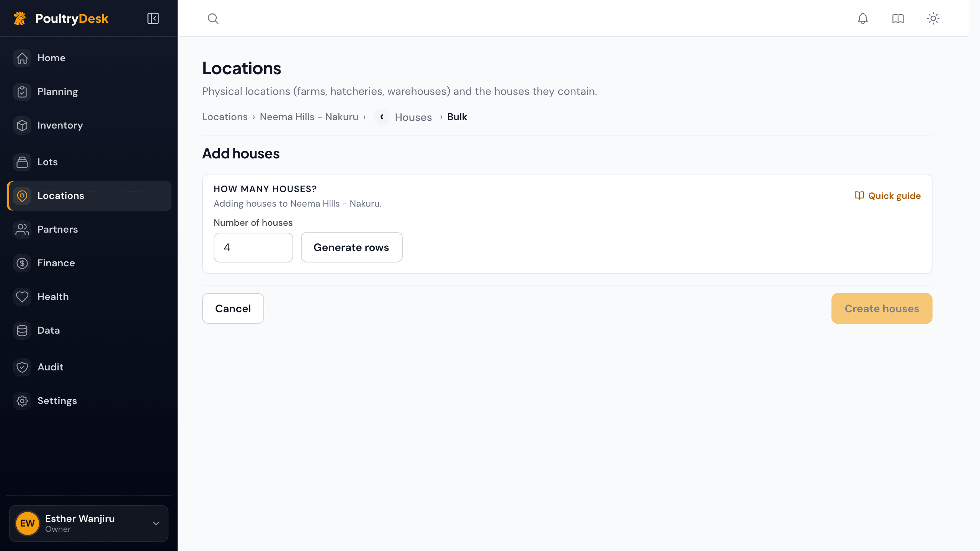
Task: Click the Number of houses field
Action: [x=253, y=247]
